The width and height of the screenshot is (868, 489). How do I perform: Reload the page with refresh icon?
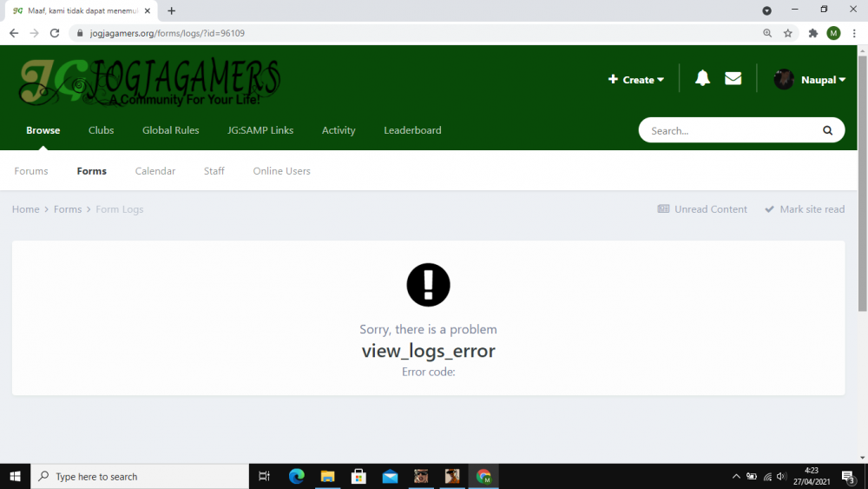pyautogui.click(x=54, y=33)
